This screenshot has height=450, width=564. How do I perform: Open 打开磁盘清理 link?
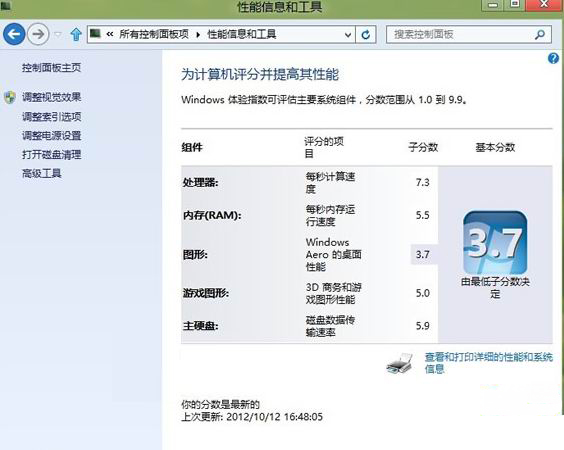[51, 155]
